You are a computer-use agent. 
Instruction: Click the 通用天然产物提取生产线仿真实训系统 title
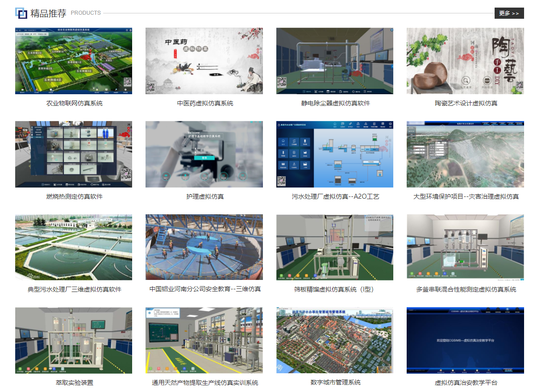(x=204, y=383)
